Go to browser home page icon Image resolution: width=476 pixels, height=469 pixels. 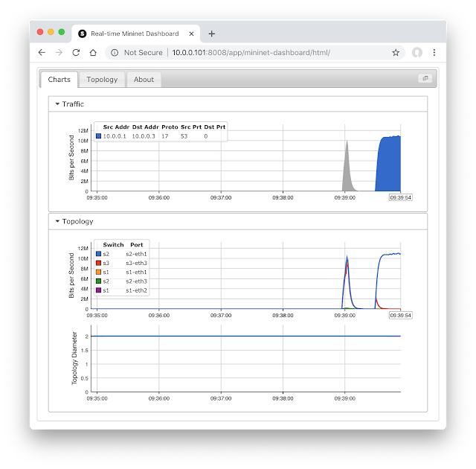pos(93,53)
